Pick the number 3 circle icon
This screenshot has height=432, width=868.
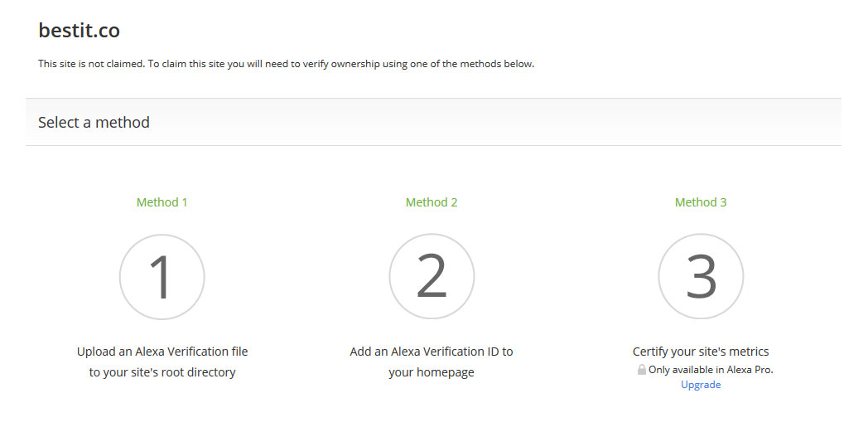[700, 277]
